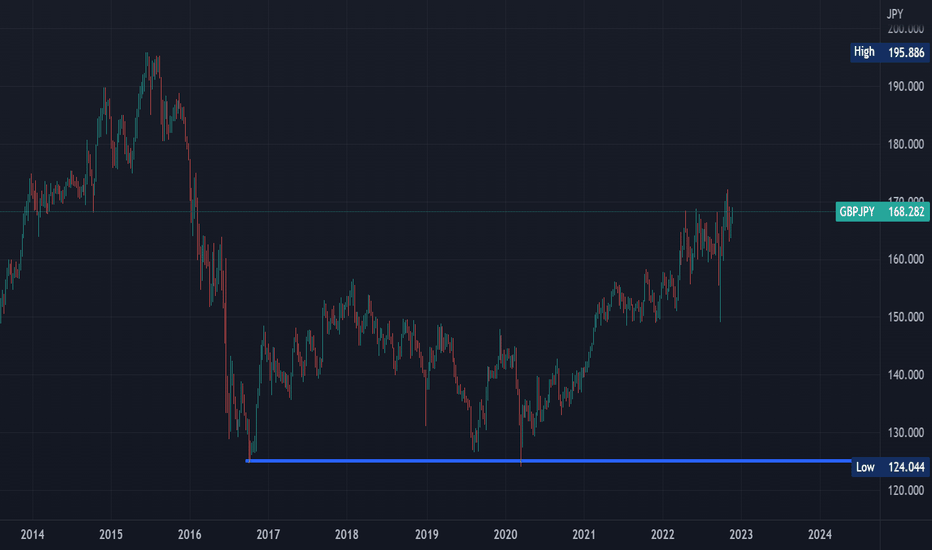The width and height of the screenshot is (932, 550).
Task: Click the 190.000 price axis value
Action: pos(906,87)
